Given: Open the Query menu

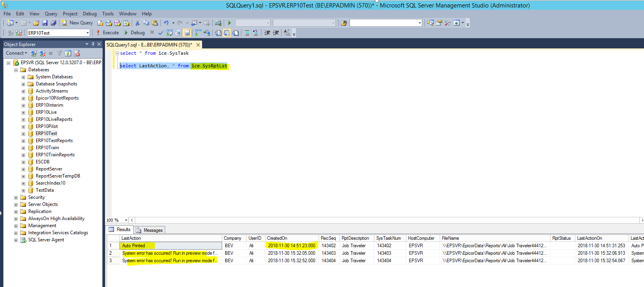Looking at the screenshot, I should (51, 14).
